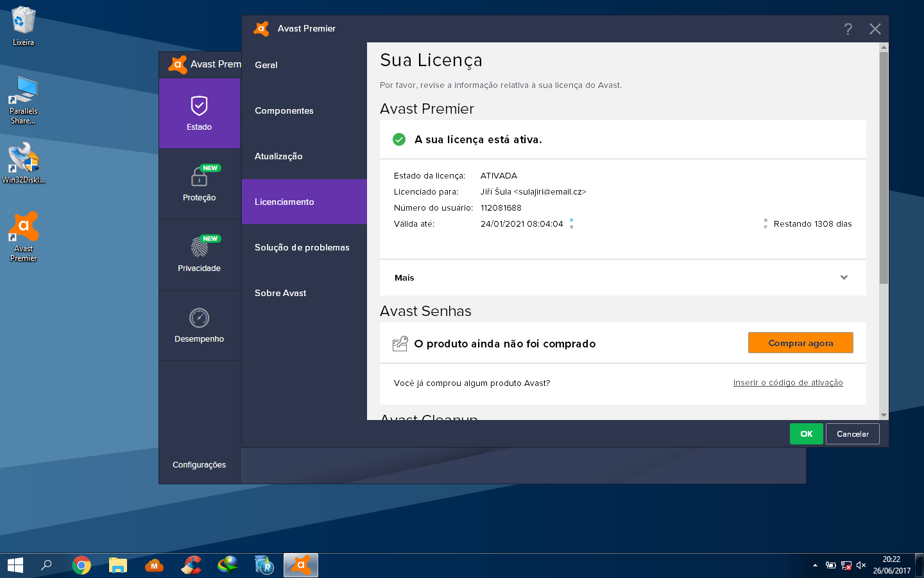Click the scrollbar thumb in license panel
This screenshot has width=924, height=578.
click(x=884, y=168)
